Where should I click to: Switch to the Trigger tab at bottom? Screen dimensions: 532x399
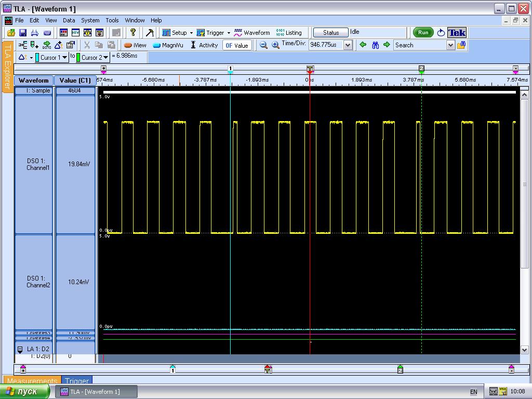(x=77, y=381)
